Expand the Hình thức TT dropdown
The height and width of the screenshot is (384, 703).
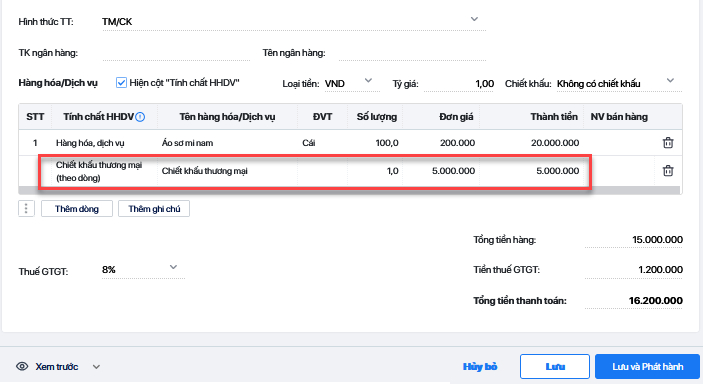(x=474, y=19)
